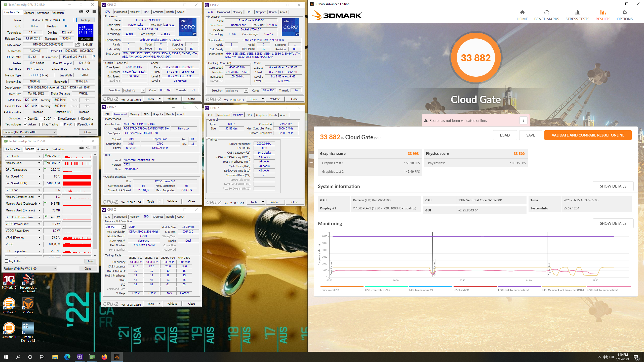Toggle DirectCompute checkbox in GPU-Z

click(56, 118)
